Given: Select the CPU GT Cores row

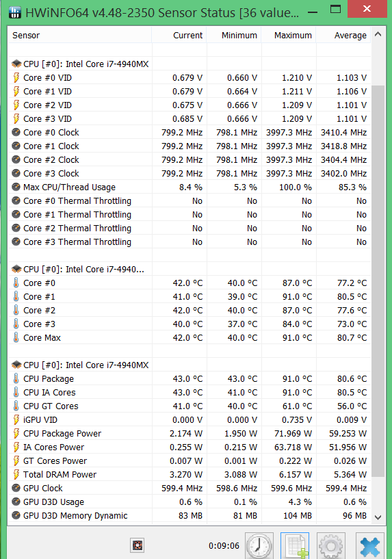Looking at the screenshot, I should point(190,406).
